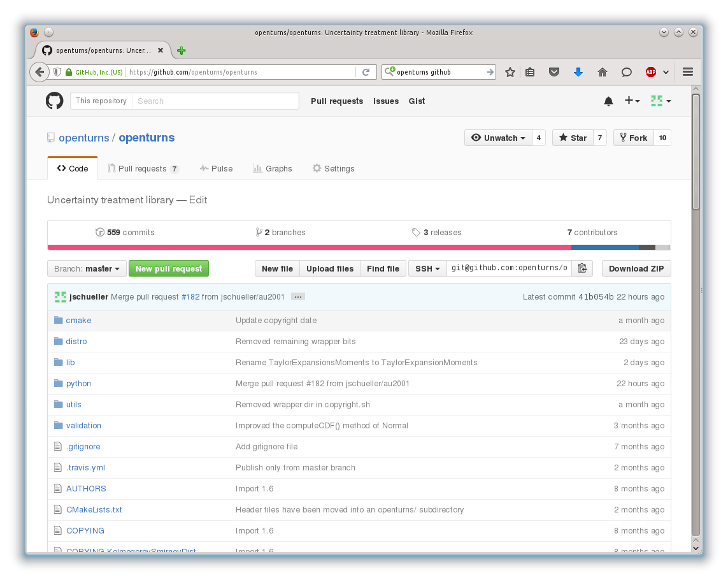Expand the commit message ellipsis
728x580 pixels.
(x=297, y=296)
